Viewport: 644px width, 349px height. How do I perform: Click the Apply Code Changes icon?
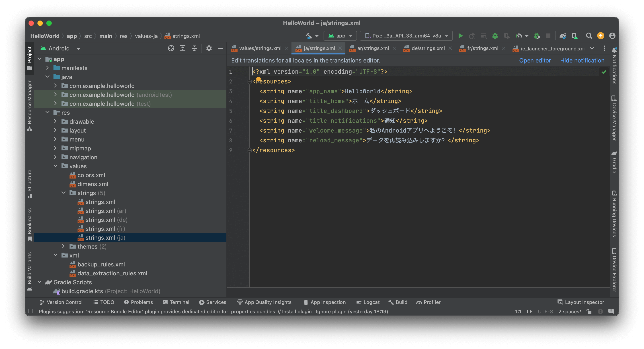coord(484,36)
